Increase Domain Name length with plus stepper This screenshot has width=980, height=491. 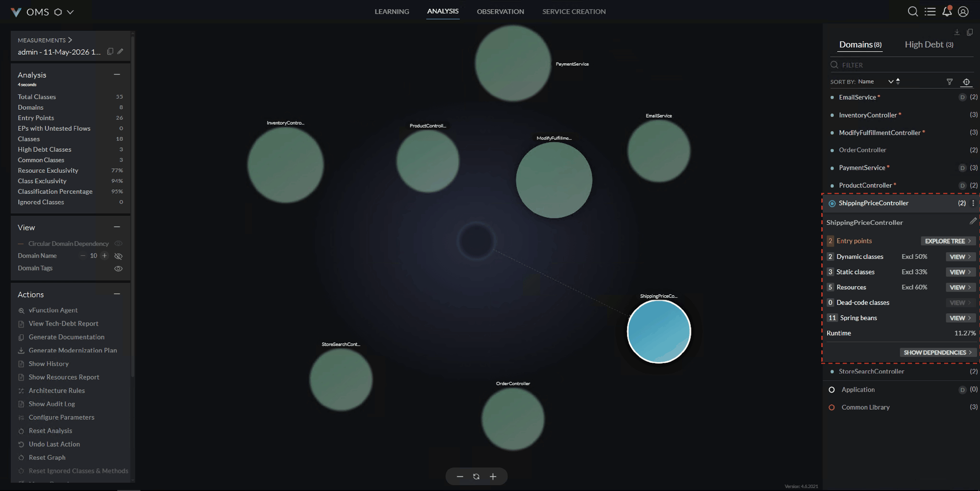[104, 256]
